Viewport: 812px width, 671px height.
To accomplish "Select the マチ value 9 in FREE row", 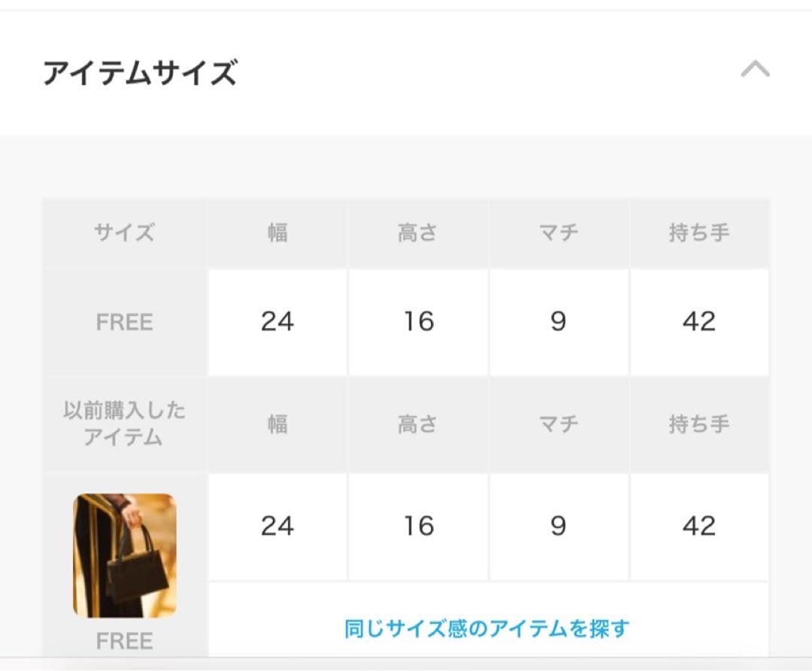I will (x=559, y=322).
